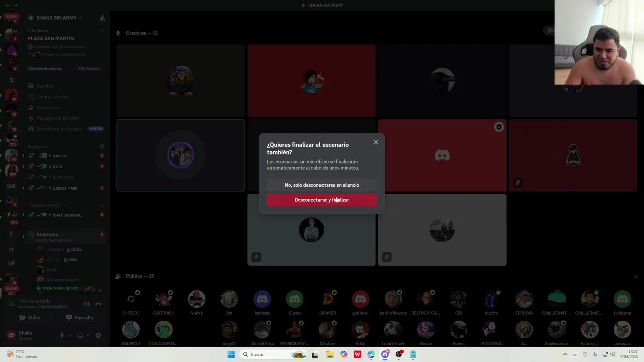Open Miembros list
Screen dimensions: 644x362
(x=47, y=107)
